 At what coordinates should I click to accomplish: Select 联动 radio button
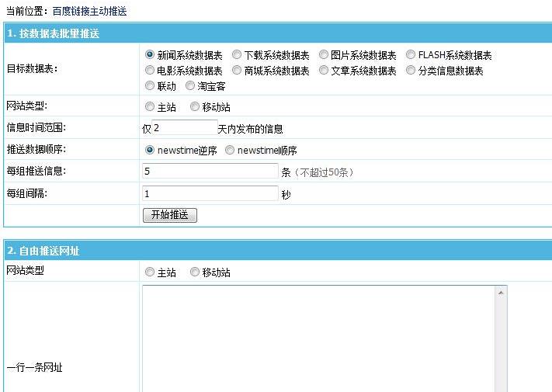tap(150, 85)
